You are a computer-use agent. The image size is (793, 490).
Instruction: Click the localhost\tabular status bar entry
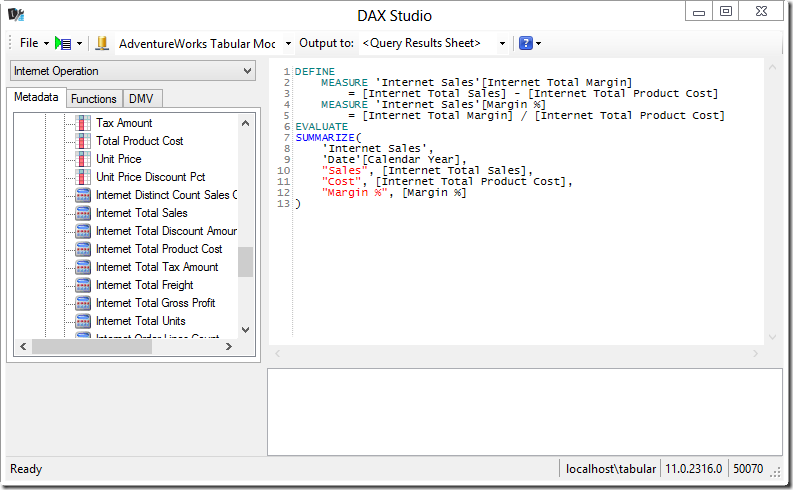click(610, 469)
